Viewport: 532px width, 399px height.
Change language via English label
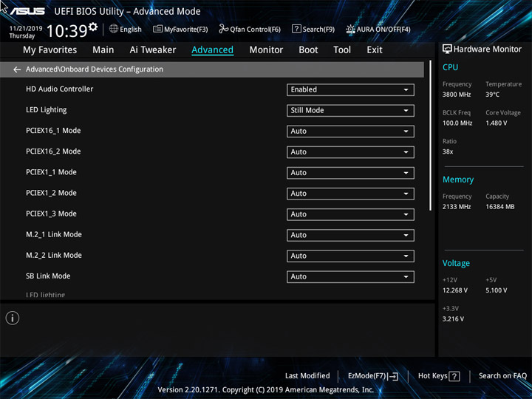coord(131,30)
